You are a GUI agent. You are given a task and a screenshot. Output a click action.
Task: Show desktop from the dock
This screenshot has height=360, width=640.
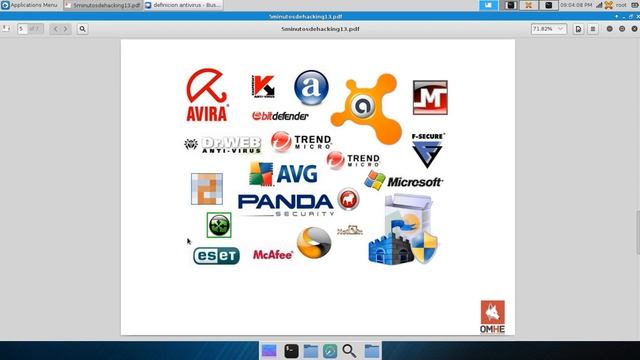[x=269, y=351]
